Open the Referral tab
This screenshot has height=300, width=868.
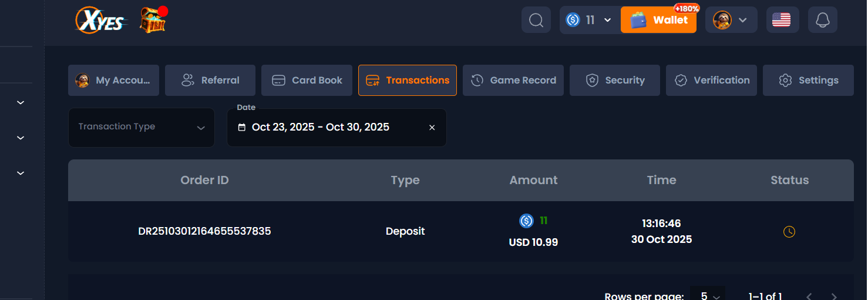[x=210, y=81]
